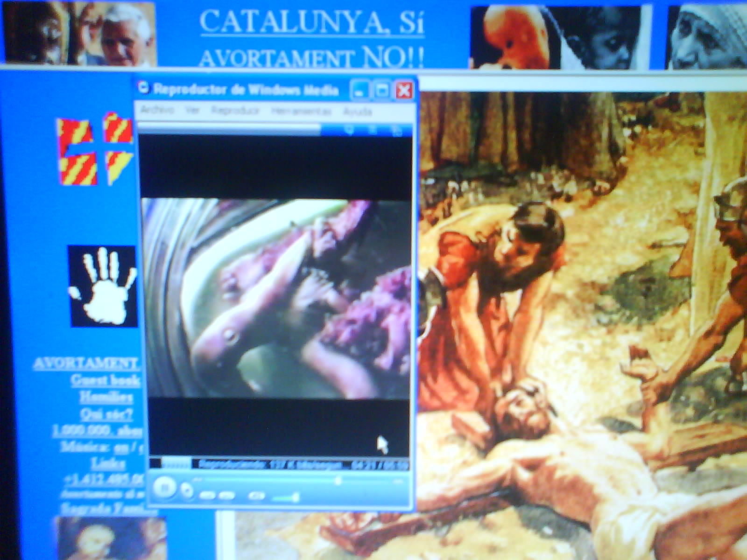Open the +1.412.495 sidebar link
Screen dimensions: 747x560
(103, 479)
